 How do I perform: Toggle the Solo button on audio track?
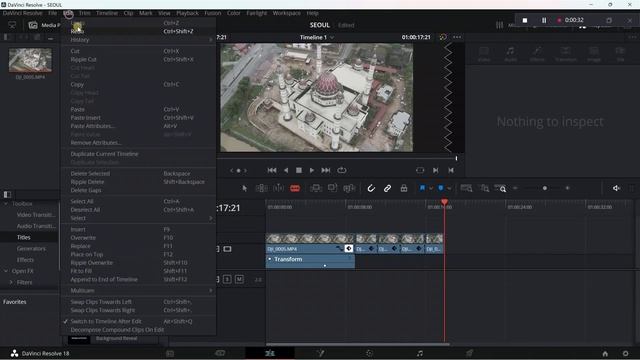point(227,280)
